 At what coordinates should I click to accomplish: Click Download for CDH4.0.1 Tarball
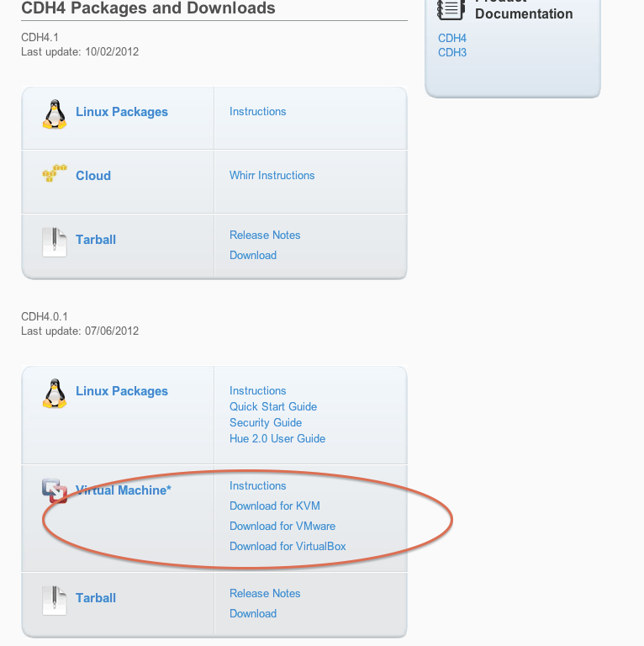(253, 613)
